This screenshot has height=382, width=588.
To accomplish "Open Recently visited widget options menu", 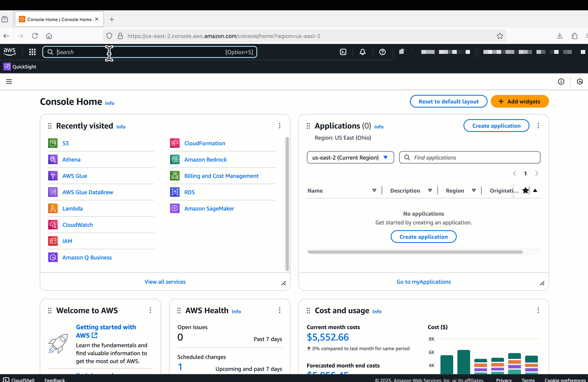I will tap(279, 125).
